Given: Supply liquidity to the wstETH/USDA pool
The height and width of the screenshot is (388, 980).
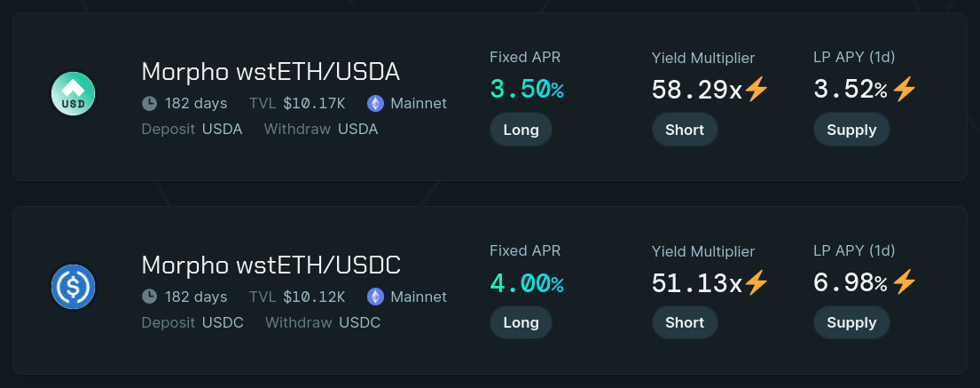Looking at the screenshot, I should 851,130.
